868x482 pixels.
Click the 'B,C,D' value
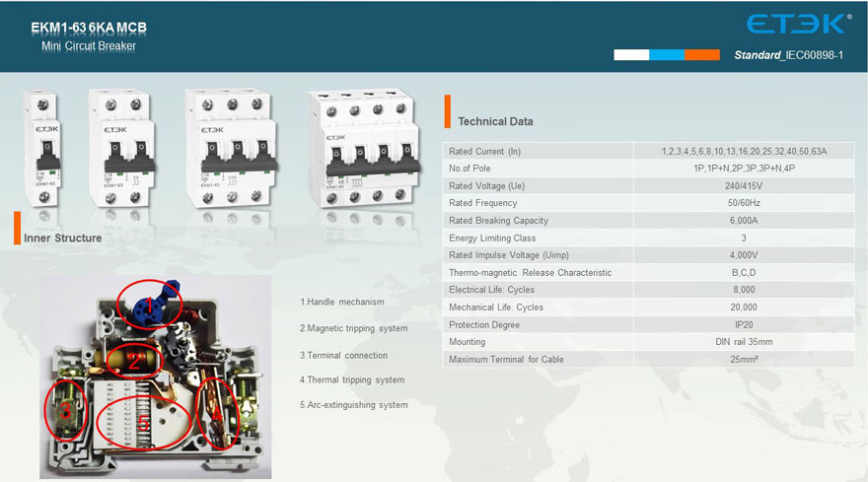click(x=744, y=272)
